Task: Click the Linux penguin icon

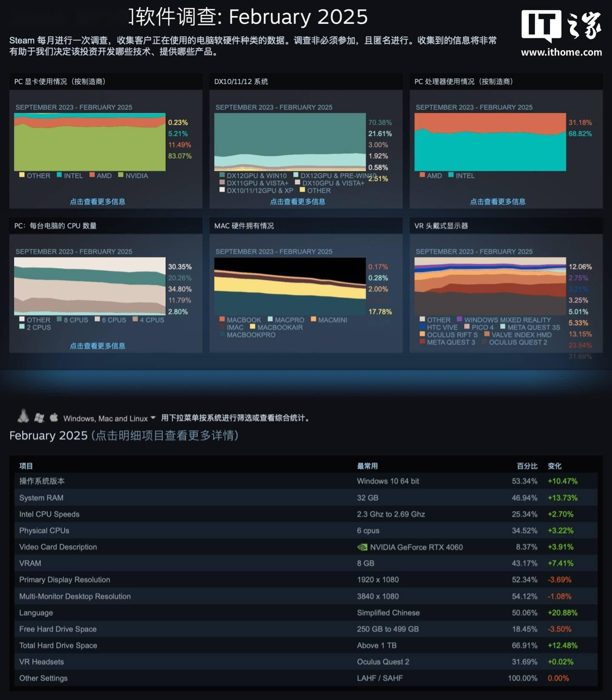Action: tap(23, 416)
